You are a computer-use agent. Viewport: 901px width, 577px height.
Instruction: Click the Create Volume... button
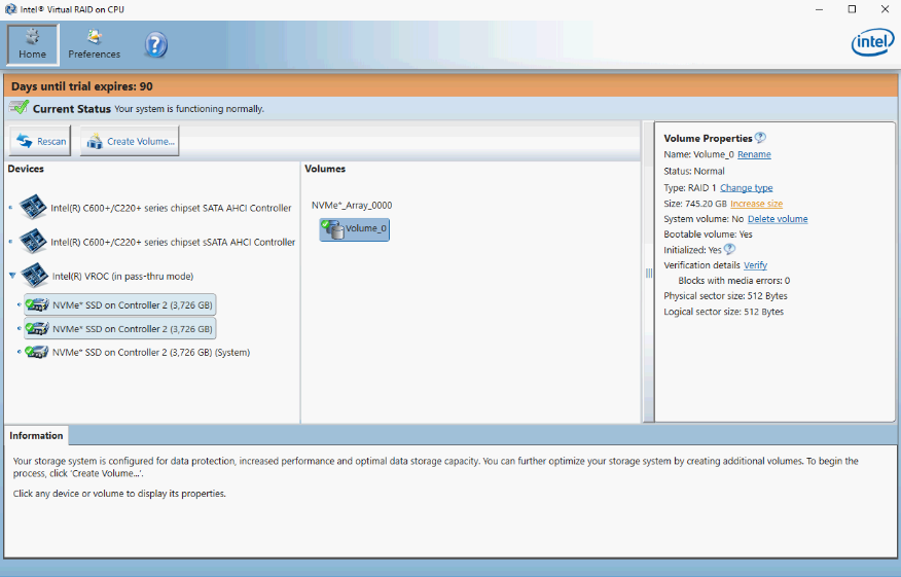(130, 141)
